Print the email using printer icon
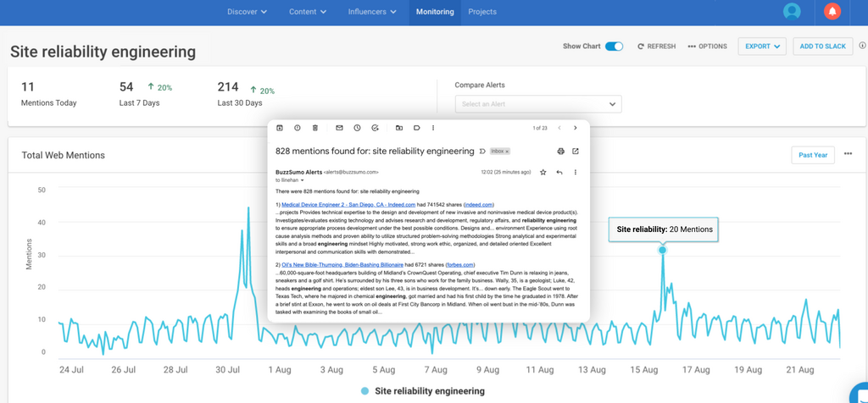The height and width of the screenshot is (403, 868). (x=560, y=152)
